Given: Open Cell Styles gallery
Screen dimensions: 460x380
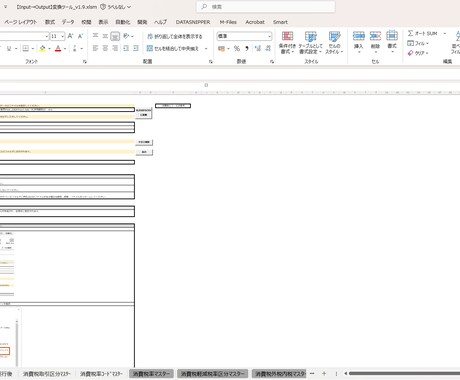Looking at the screenshot, I should (334, 42).
